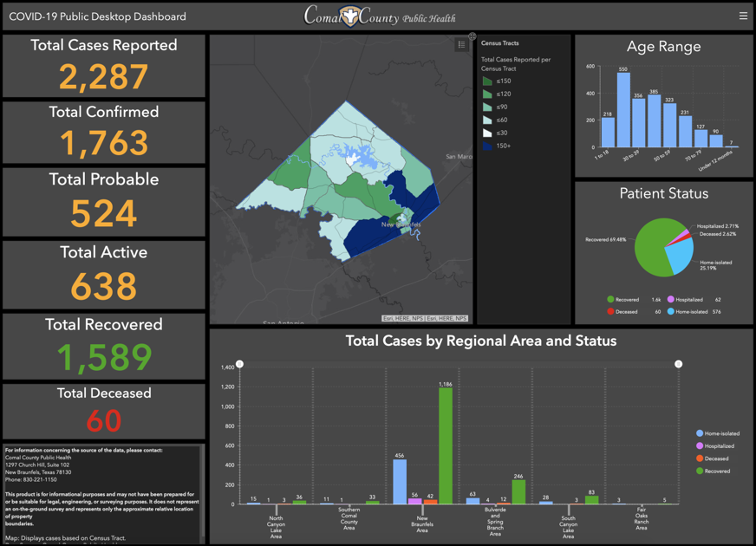
Task: Click the Total Deceased 60 value
Action: pos(104,420)
